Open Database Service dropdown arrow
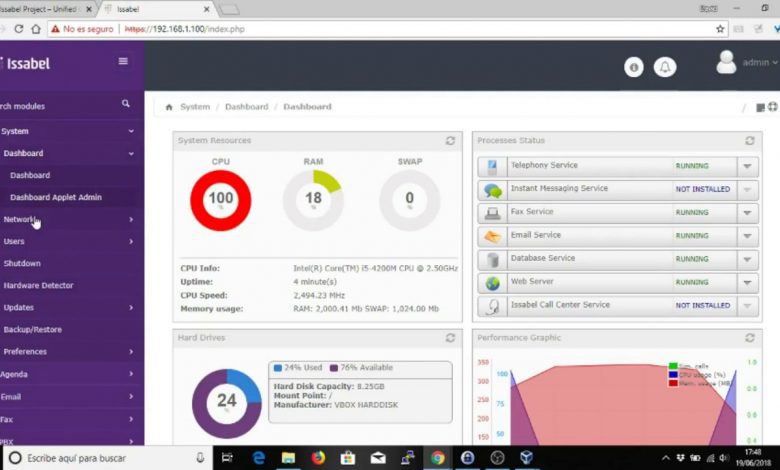 tap(747, 260)
